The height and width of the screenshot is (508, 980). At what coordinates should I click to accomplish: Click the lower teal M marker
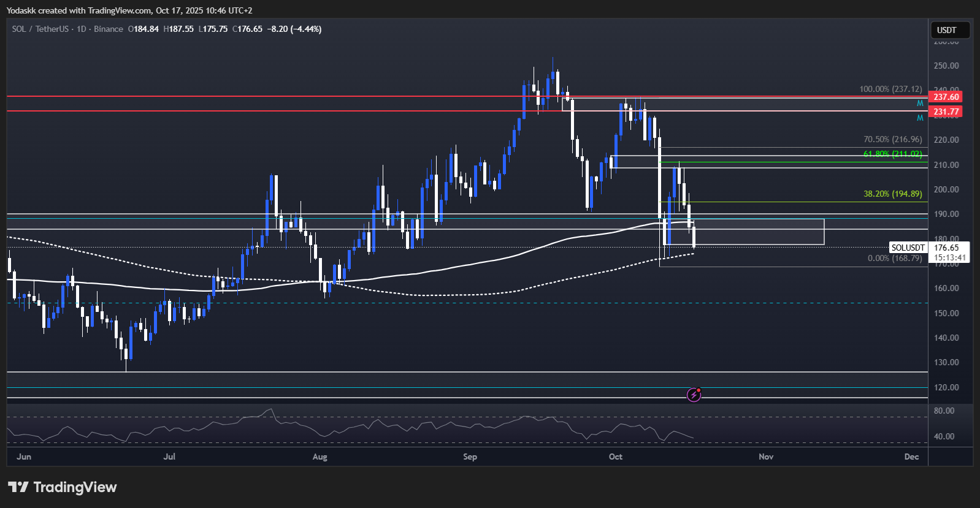click(920, 118)
